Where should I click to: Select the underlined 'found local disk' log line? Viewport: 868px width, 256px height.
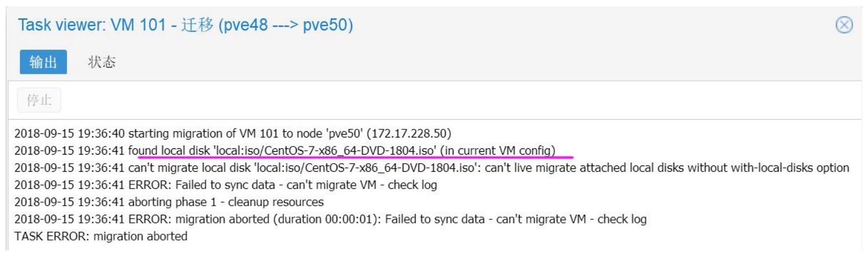click(x=342, y=151)
